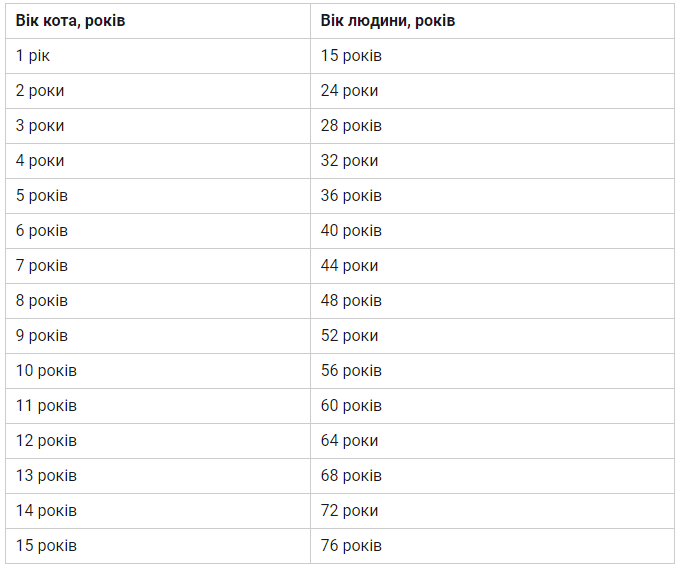Image resolution: width=679 pixels, height=568 pixels.
Task: Click the '5 років' cell
Action: tap(42, 196)
